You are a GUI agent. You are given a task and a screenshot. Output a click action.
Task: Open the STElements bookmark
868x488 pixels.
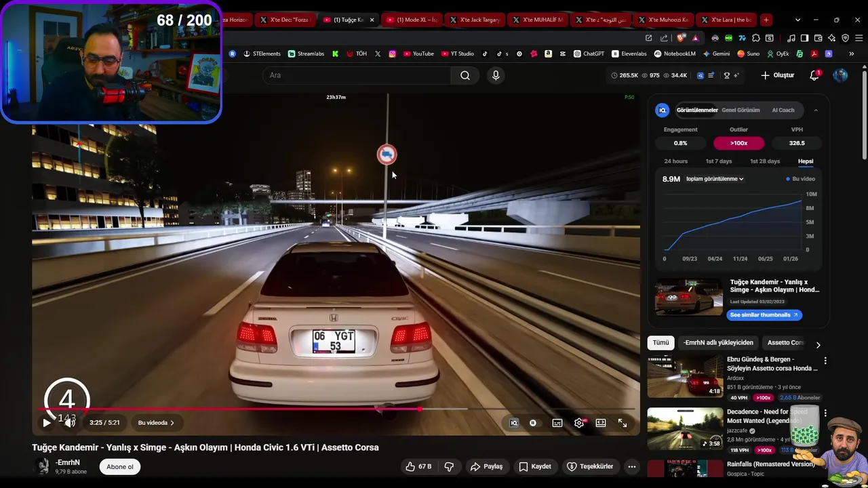coord(262,54)
